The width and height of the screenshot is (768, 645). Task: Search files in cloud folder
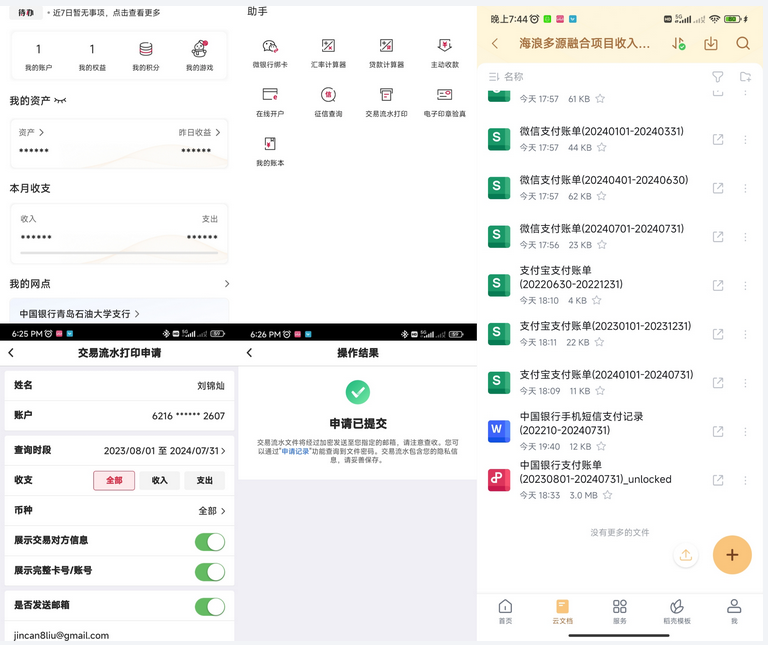pyautogui.click(x=743, y=44)
